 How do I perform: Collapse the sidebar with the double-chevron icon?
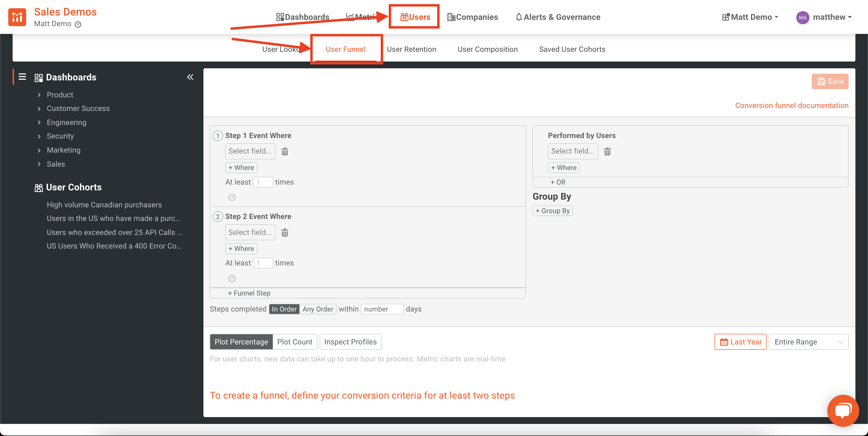point(190,77)
